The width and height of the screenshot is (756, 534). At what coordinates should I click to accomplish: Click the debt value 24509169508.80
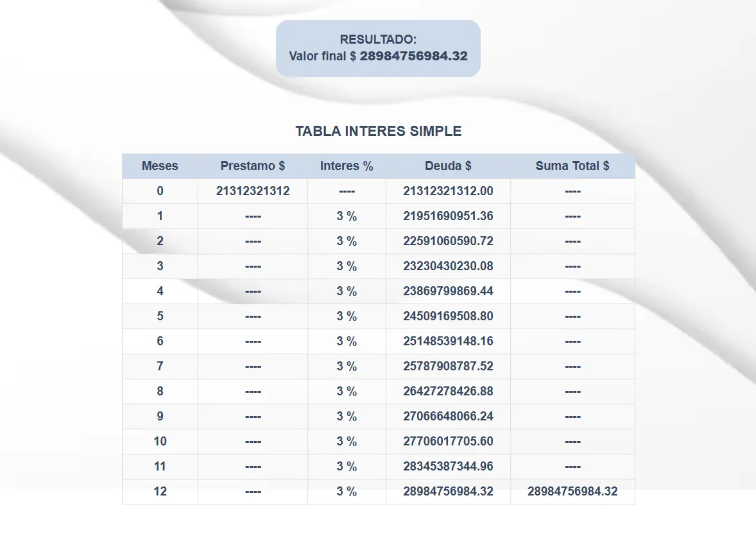(448, 316)
